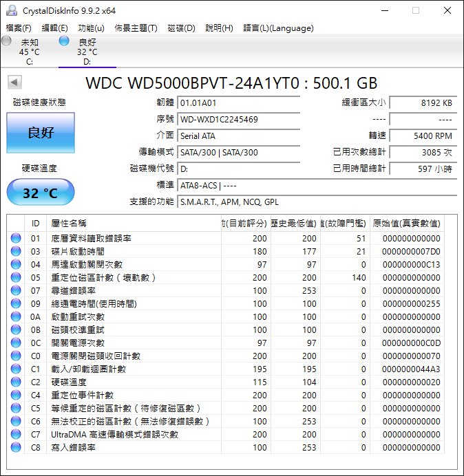Screen dimensions: 464x476
Task: Select the 總通電時間(使用時間) attribute row
Action: tap(226, 303)
